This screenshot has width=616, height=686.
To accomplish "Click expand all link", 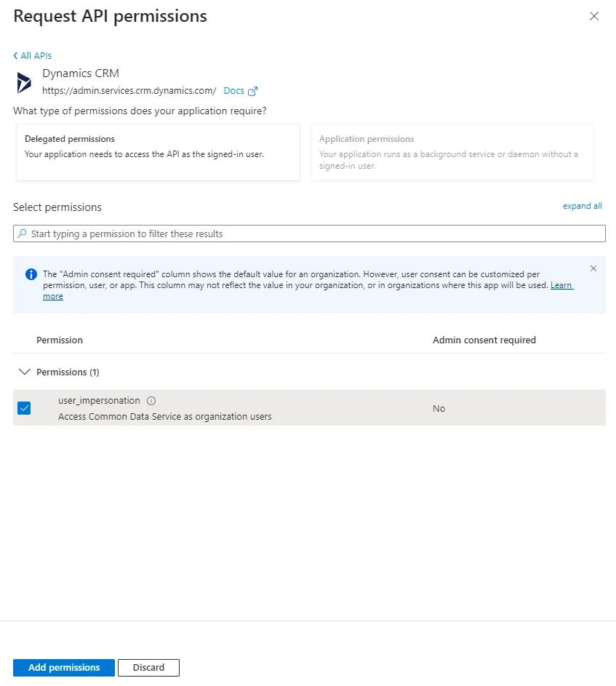I will (x=583, y=206).
